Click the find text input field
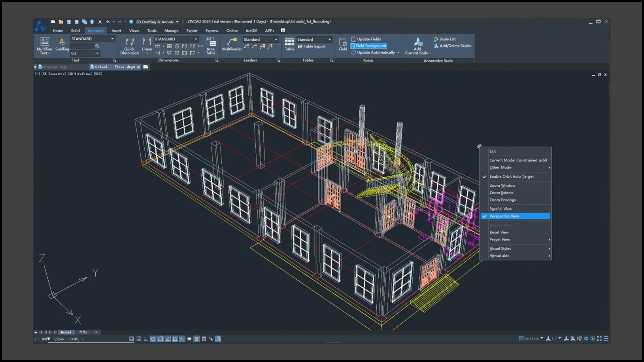 pos(82,46)
